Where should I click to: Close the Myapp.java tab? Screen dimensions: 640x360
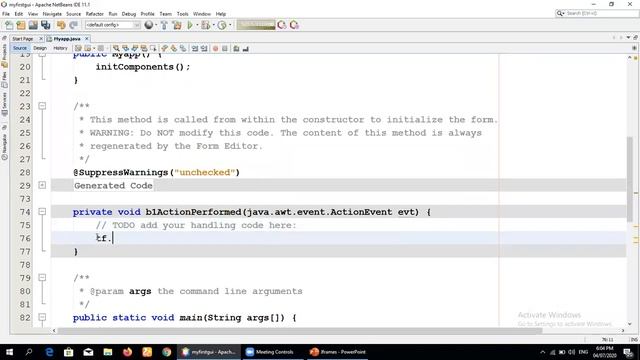click(87, 39)
